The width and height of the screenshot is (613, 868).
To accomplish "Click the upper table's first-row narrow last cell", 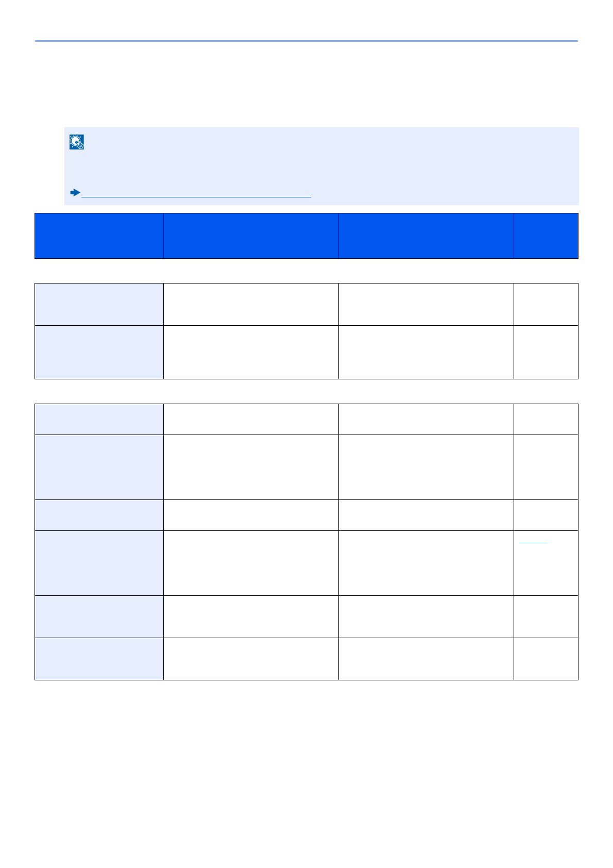I will (x=546, y=304).
